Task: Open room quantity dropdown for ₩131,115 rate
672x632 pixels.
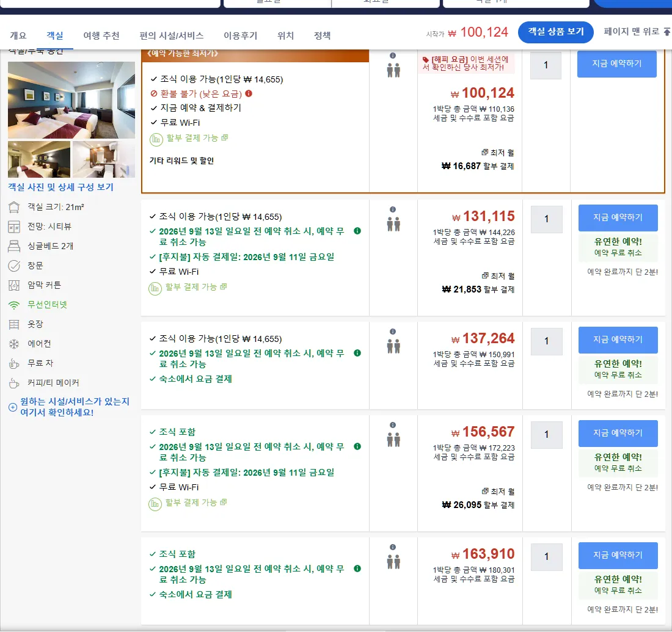Action: click(x=546, y=219)
